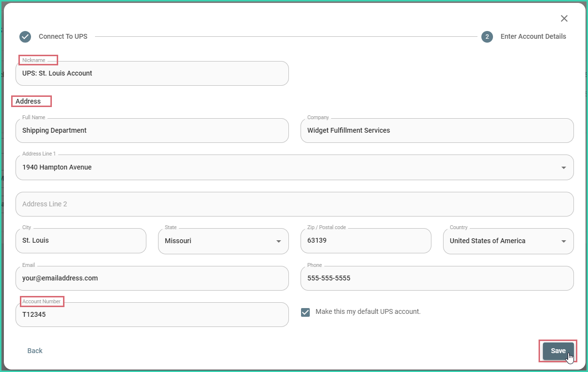Save the UPS account details

(557, 351)
